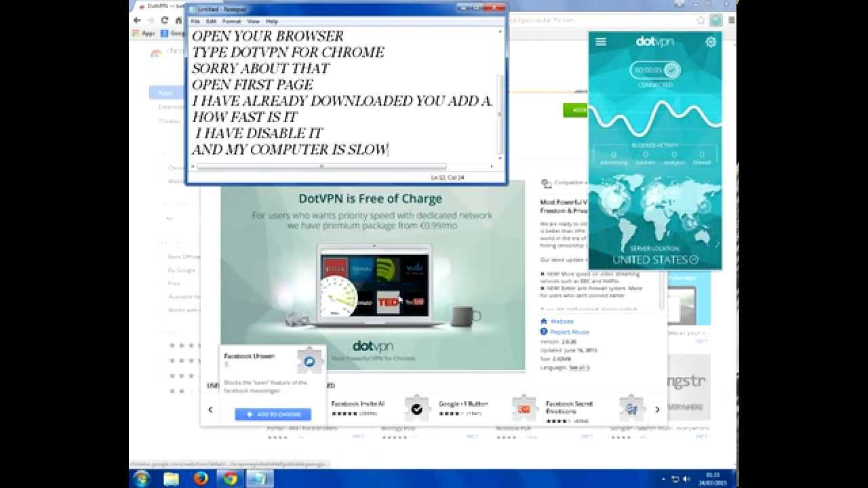868x488 pixels.
Task: Open Facebook Secret Emoticons extension
Action: (569, 407)
